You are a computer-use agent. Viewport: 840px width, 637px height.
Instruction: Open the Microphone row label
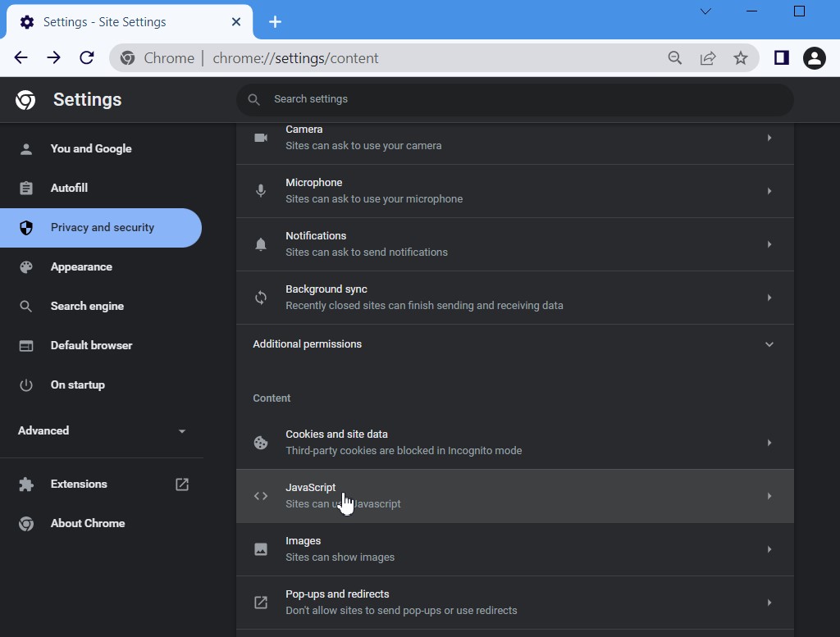click(314, 183)
